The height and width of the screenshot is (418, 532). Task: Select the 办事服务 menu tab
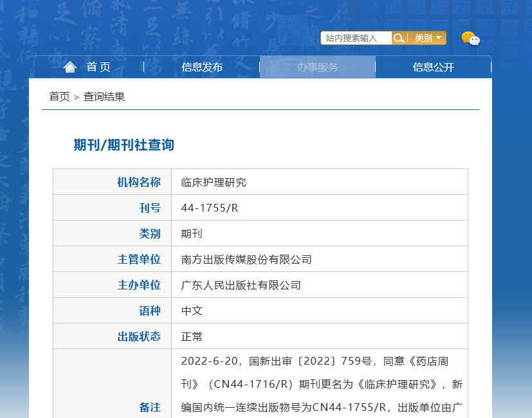318,67
